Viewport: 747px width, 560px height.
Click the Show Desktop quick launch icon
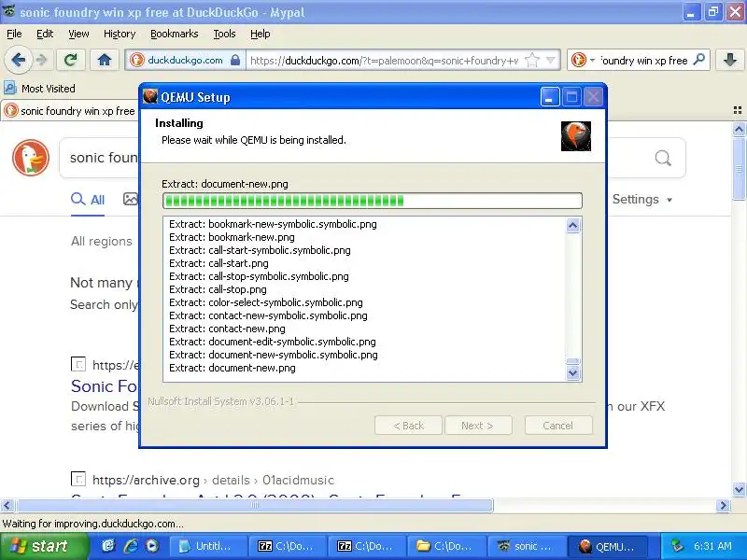tap(108, 546)
